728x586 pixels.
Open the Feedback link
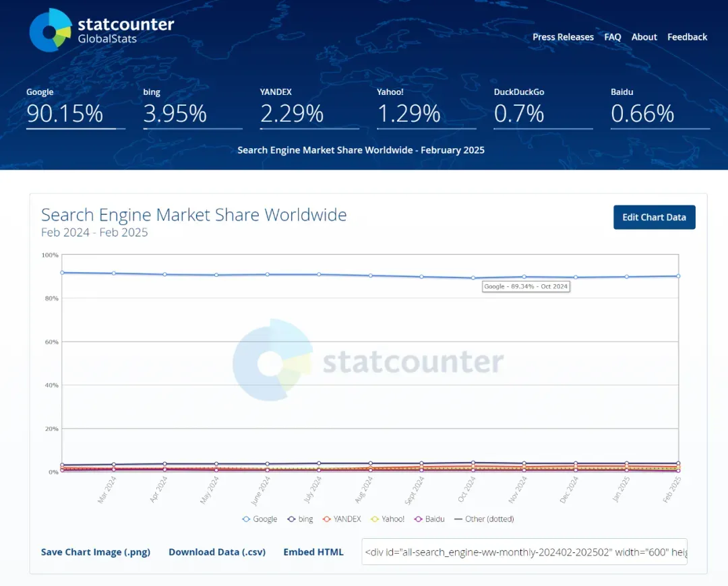[687, 37]
